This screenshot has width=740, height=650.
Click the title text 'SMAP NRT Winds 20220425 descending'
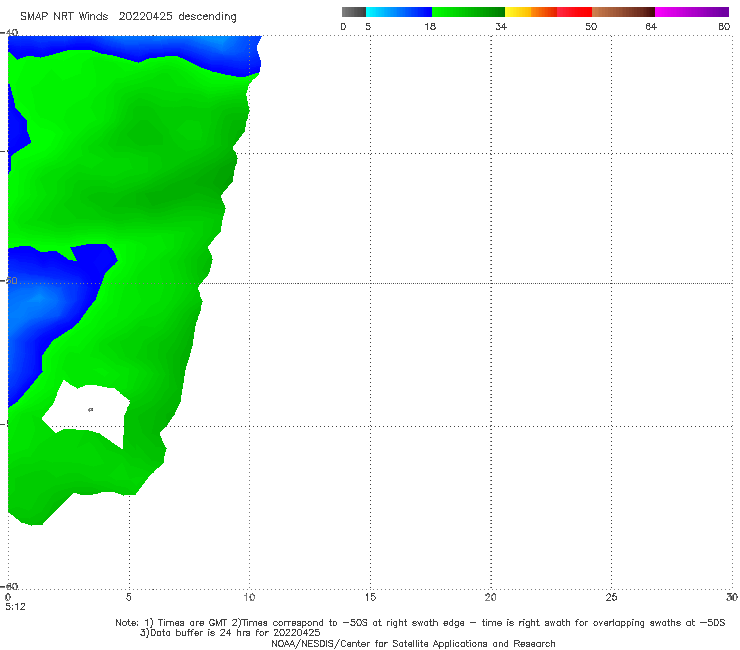point(128,17)
